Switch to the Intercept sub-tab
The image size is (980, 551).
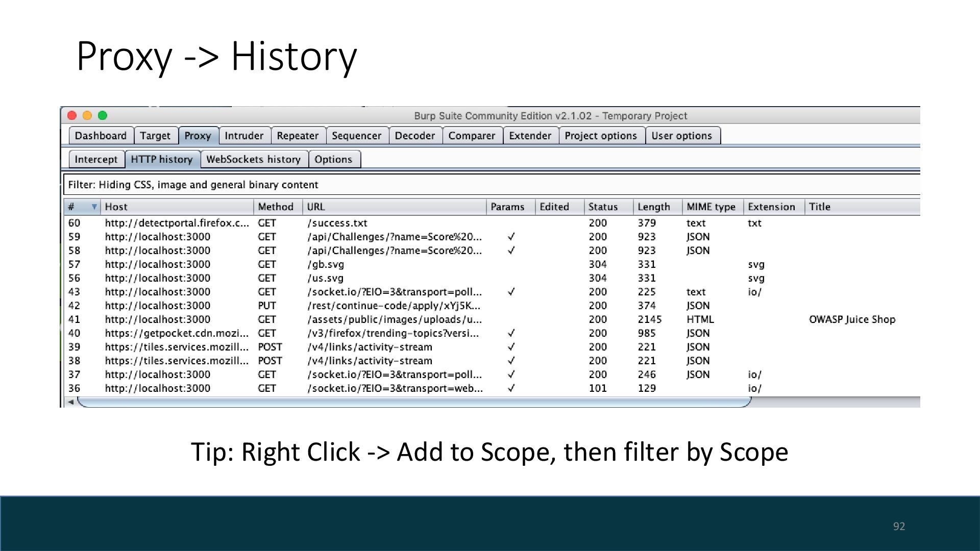click(96, 159)
